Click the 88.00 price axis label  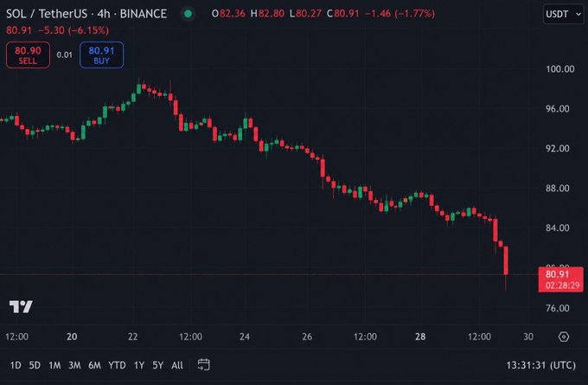pyautogui.click(x=557, y=189)
